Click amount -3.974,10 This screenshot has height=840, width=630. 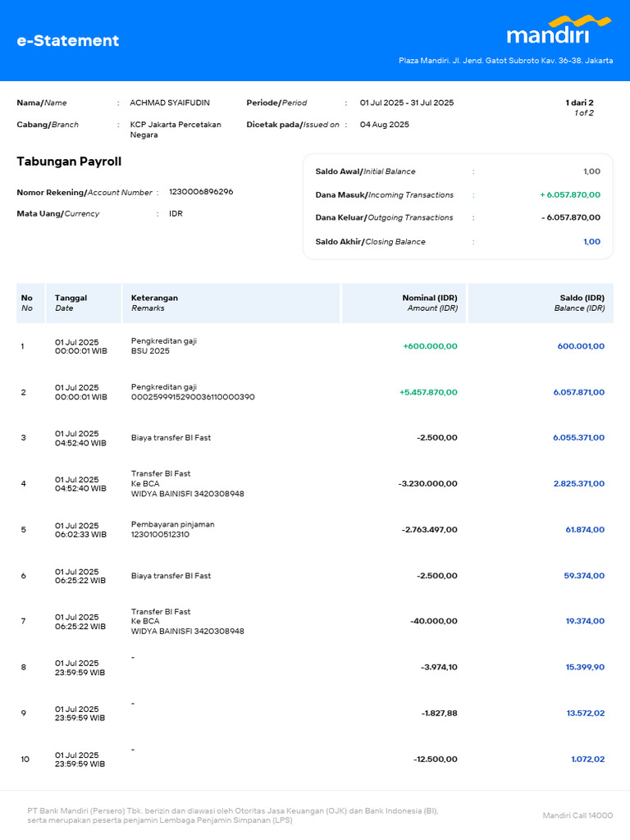pos(440,668)
